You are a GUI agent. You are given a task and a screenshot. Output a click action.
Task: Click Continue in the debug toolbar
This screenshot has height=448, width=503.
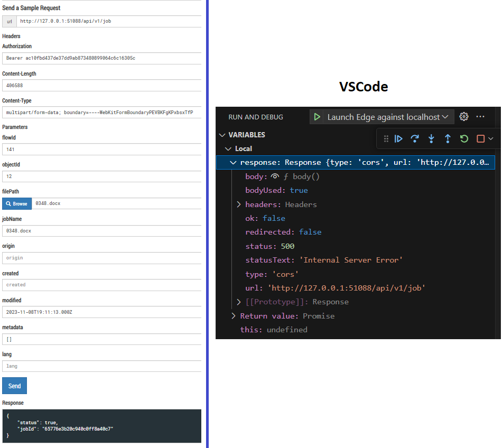click(399, 138)
